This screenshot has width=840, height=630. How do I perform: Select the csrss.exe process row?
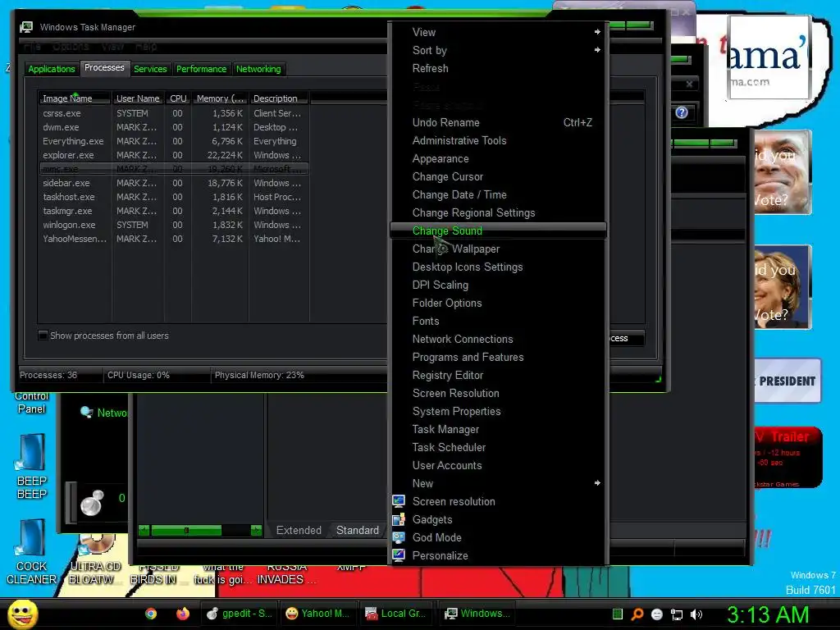coord(174,113)
